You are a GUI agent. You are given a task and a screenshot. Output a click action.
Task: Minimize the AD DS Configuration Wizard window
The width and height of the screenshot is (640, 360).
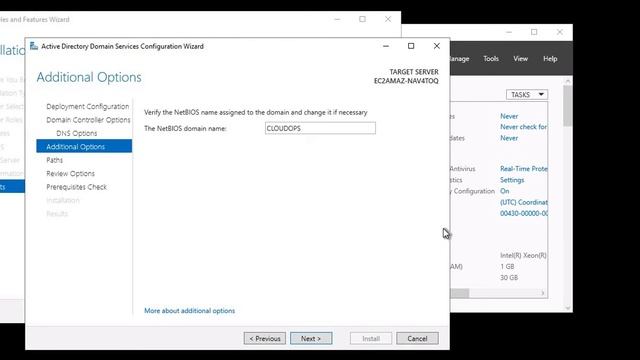(386, 46)
